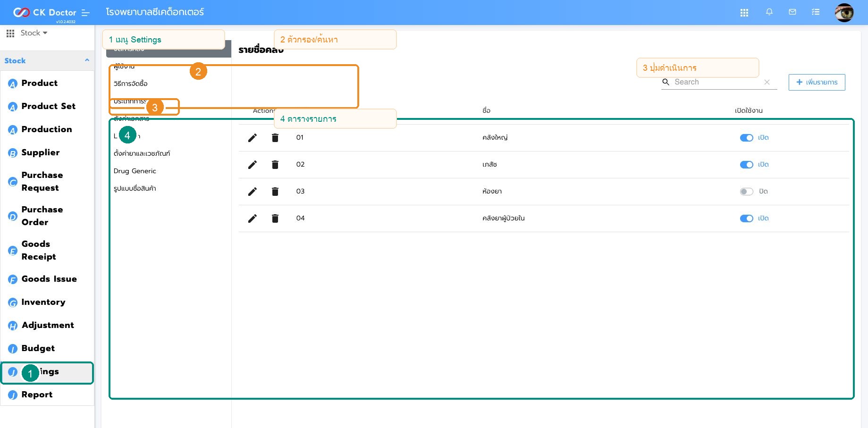Click the name คลังยาผู้ป่วยใน

[503, 218]
